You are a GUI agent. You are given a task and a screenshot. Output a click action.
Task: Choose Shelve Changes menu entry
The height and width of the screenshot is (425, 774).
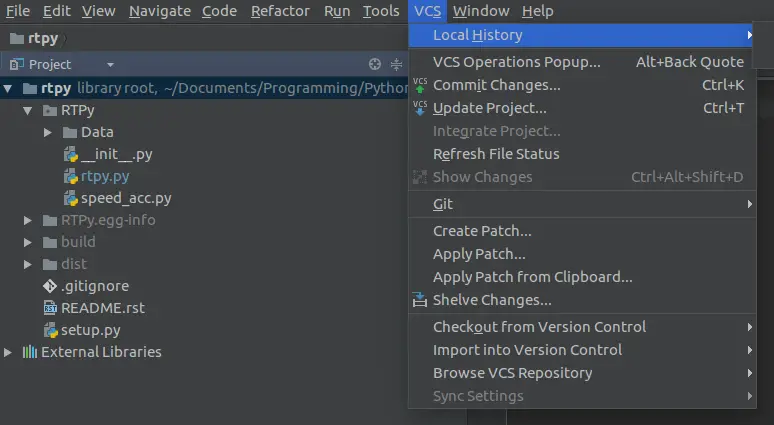pyautogui.click(x=582, y=300)
